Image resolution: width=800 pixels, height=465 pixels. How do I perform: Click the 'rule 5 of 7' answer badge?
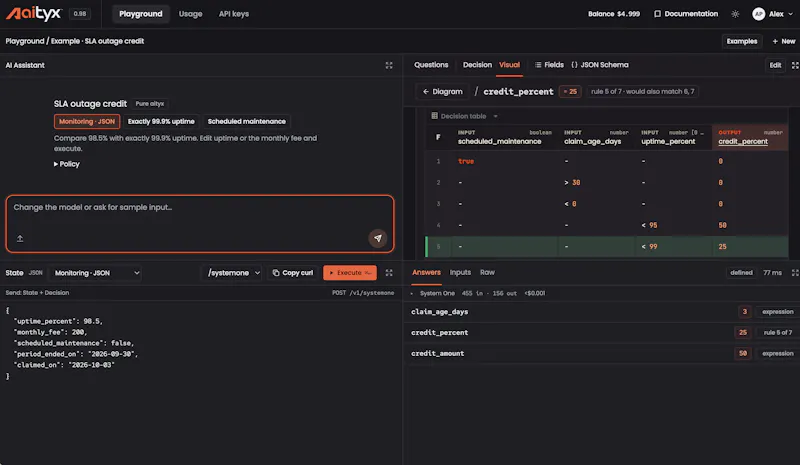778,333
